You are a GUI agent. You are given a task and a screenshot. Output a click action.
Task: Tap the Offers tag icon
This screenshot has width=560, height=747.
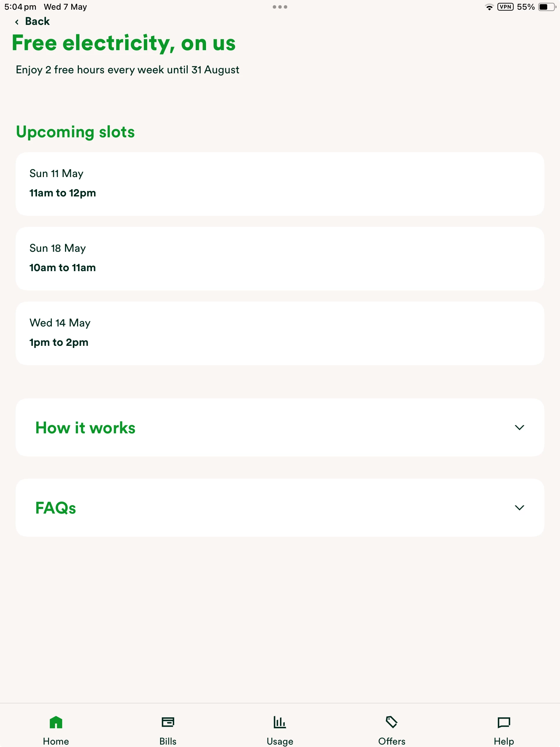point(392,722)
